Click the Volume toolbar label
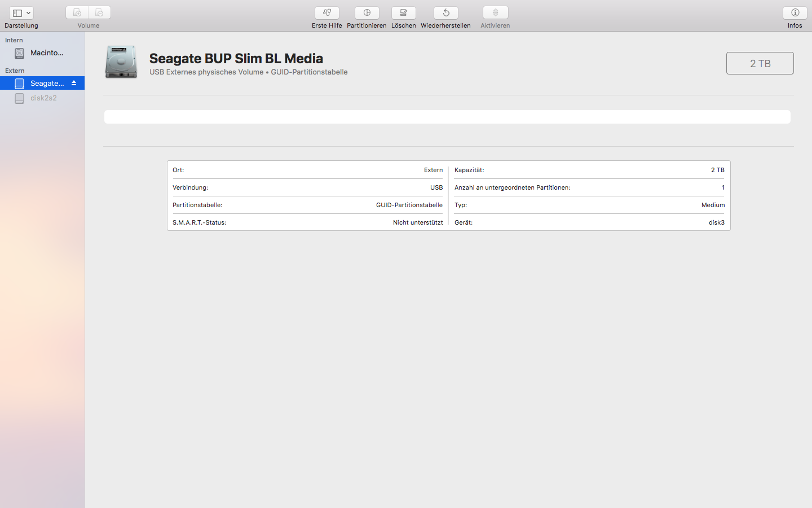Viewport: 812px width, 508px height. click(89, 25)
